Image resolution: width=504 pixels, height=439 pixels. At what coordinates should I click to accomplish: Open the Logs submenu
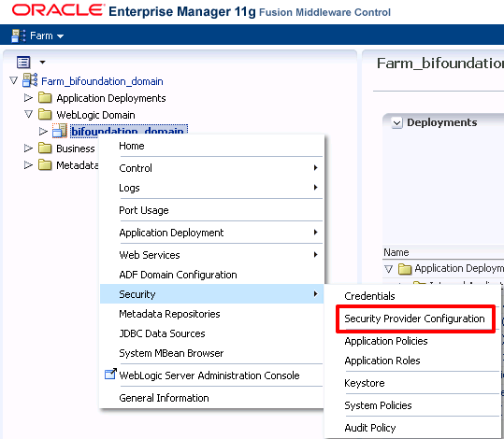211,188
